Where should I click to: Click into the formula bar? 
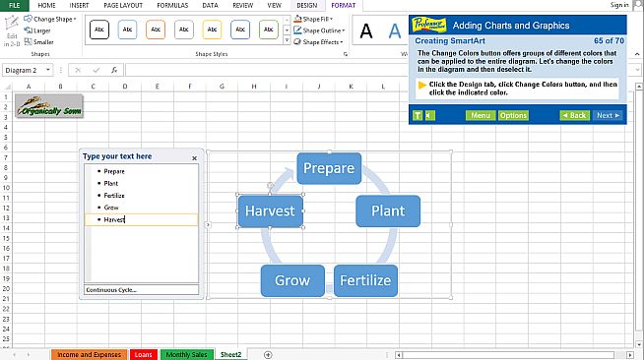(x=267, y=70)
